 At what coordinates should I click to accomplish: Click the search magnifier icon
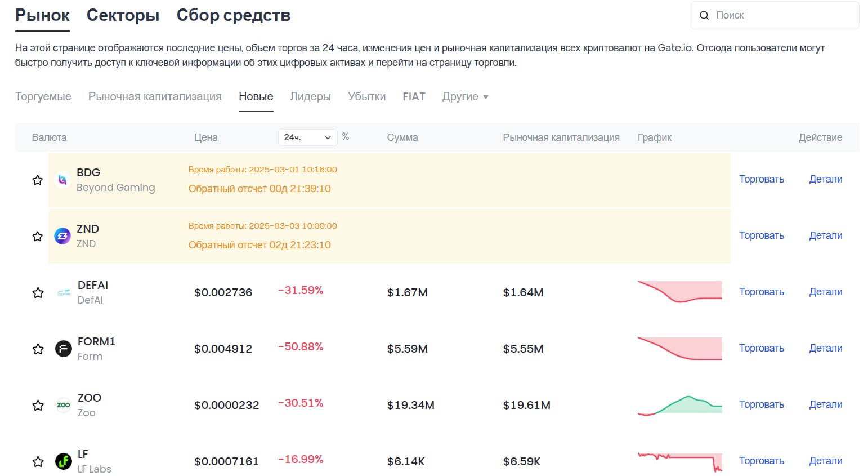(704, 15)
